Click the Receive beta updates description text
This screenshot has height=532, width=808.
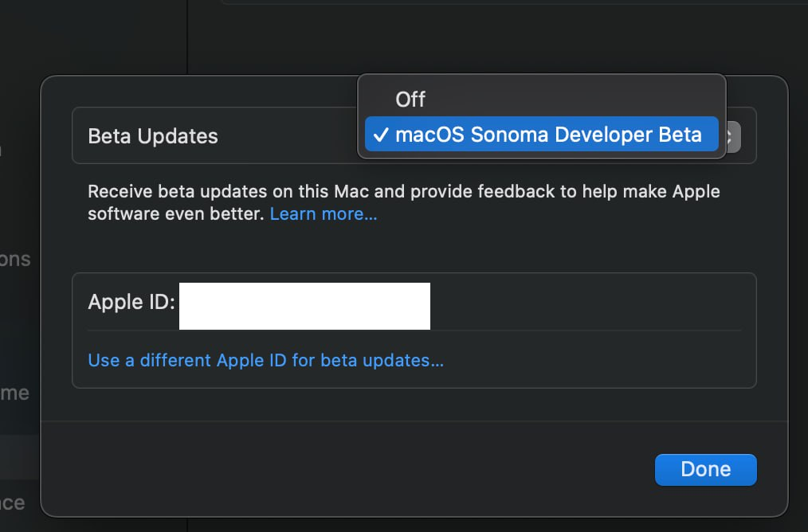coord(398,192)
